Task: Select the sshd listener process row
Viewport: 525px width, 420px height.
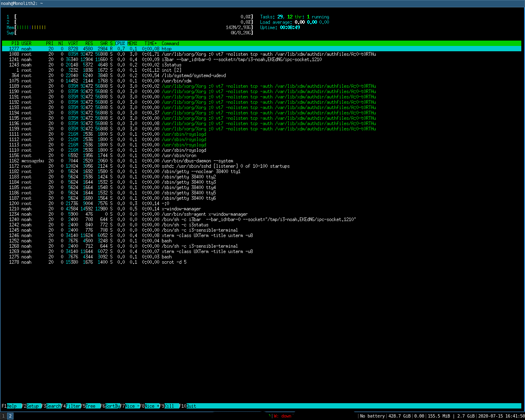Action: click(262, 166)
